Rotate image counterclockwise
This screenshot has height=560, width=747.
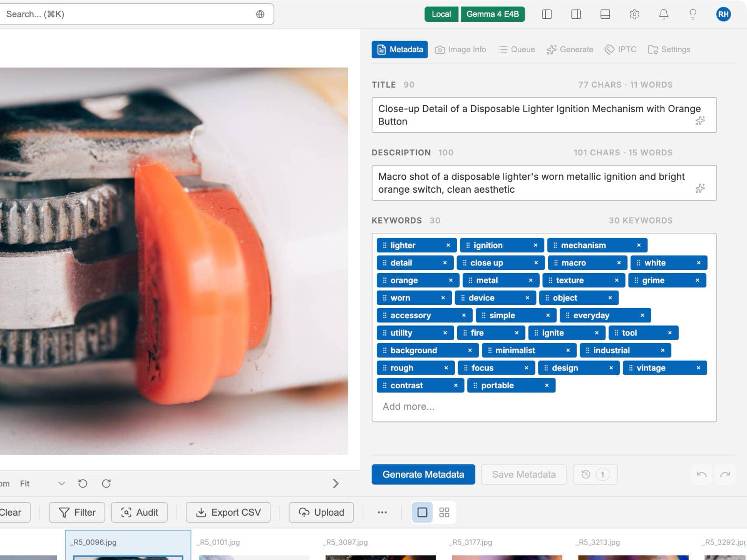pyautogui.click(x=83, y=483)
